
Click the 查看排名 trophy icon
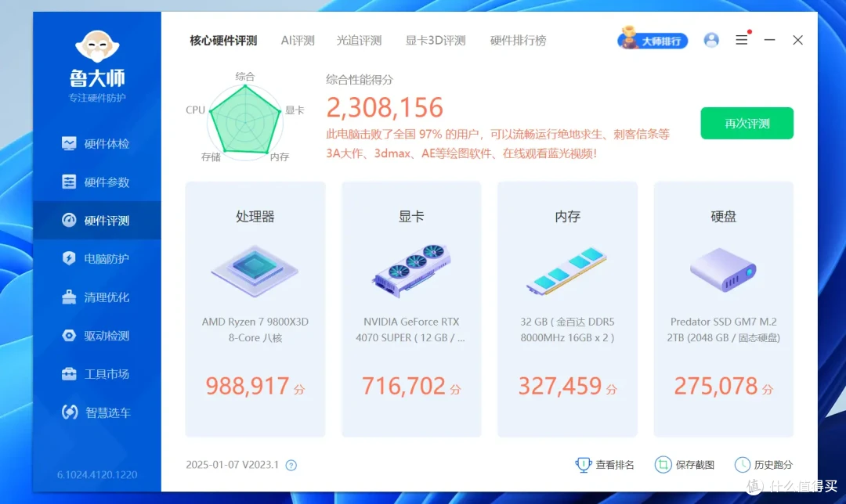[x=584, y=465]
